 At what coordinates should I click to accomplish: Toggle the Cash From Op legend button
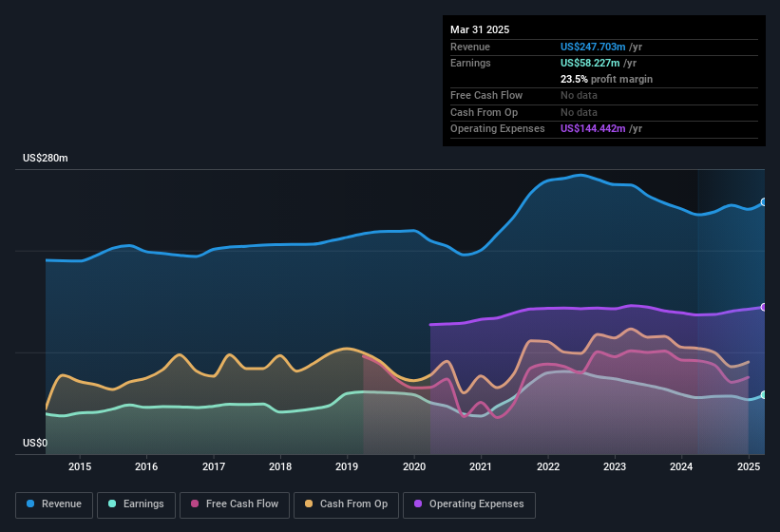(346, 504)
